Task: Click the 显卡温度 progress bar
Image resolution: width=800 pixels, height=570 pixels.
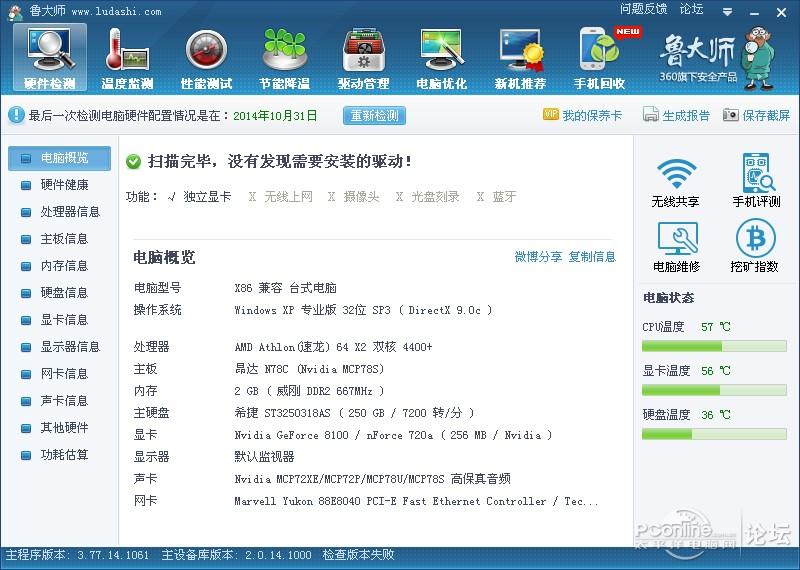Action: pos(714,391)
